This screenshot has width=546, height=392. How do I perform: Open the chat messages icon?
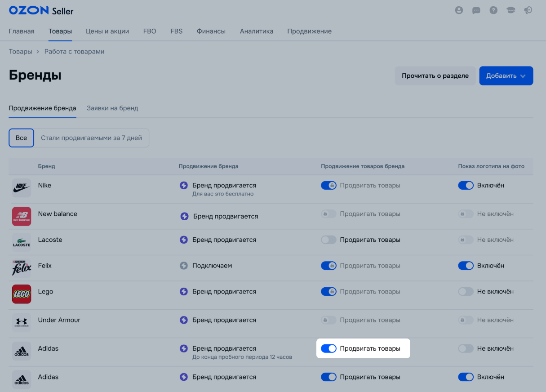[476, 10]
